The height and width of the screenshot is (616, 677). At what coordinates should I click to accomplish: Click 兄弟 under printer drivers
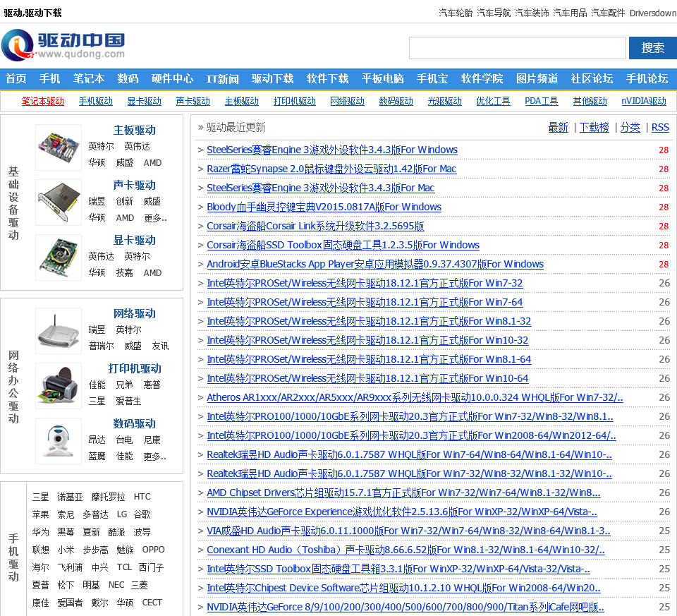[124, 385]
